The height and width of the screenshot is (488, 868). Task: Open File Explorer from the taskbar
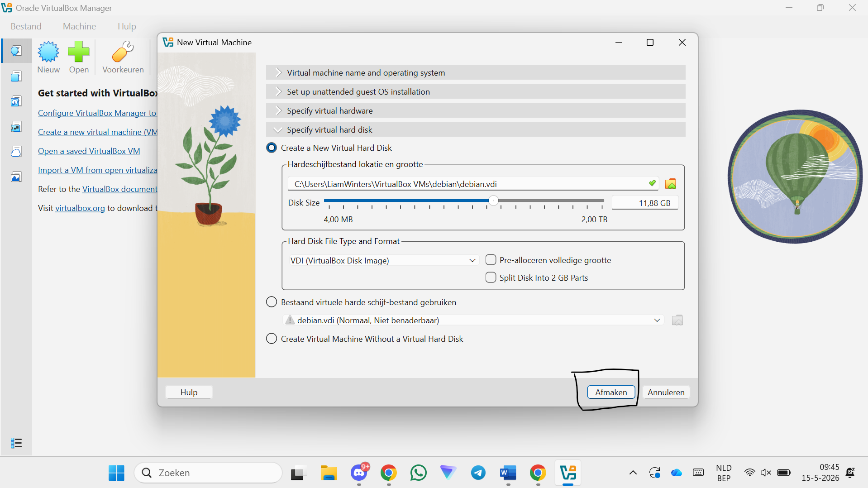point(329,473)
